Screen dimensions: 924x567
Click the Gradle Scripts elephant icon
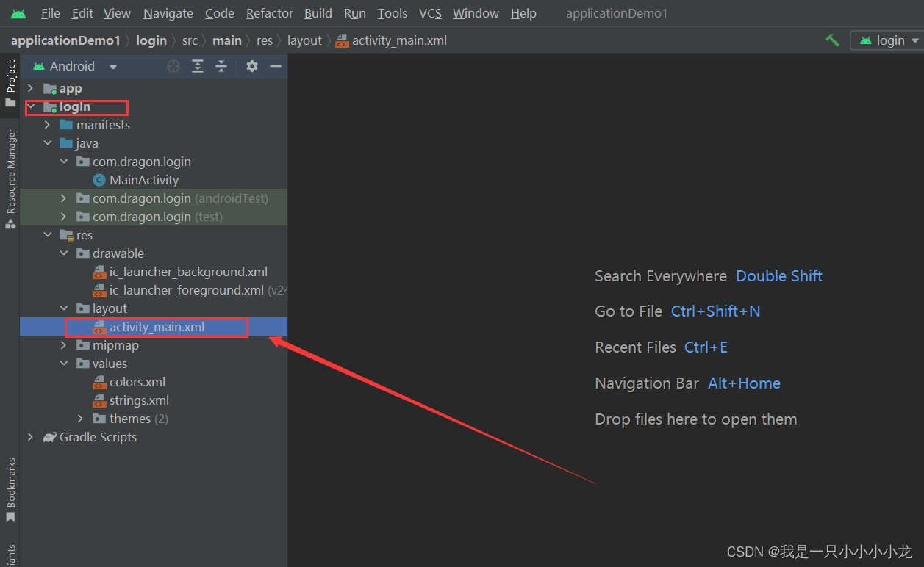pos(49,437)
